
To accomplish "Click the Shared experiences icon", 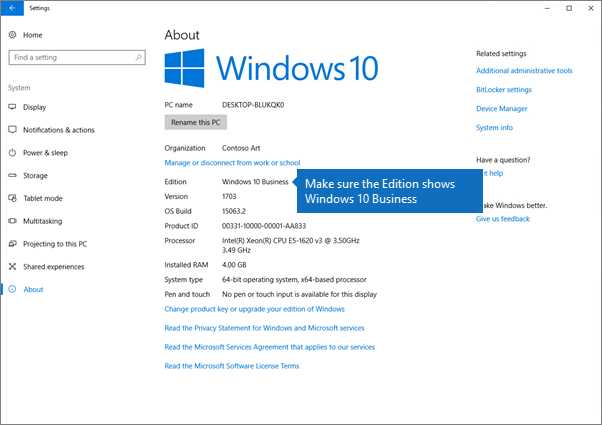I will click(x=12, y=266).
